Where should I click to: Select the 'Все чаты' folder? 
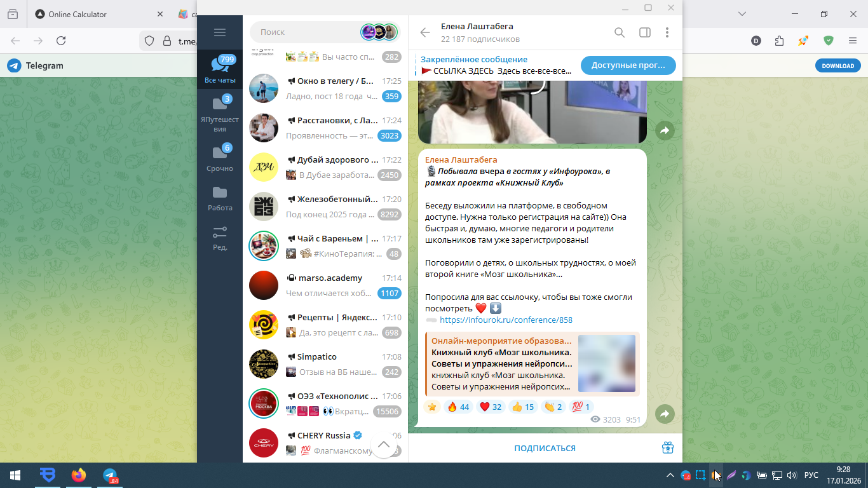(220, 70)
